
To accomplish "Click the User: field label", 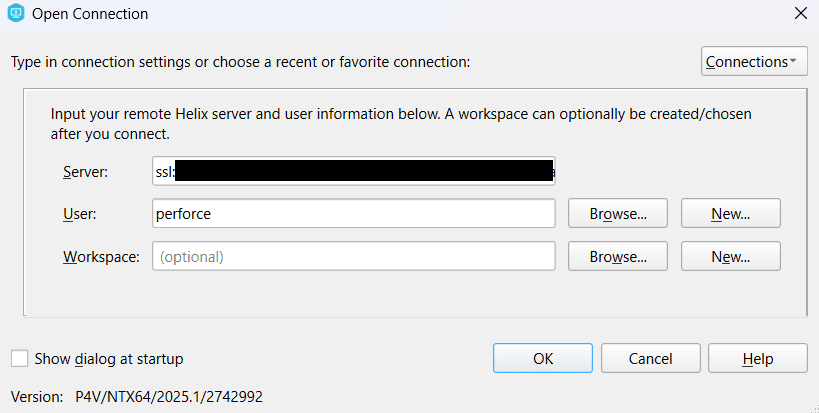I will pyautogui.click(x=79, y=214).
